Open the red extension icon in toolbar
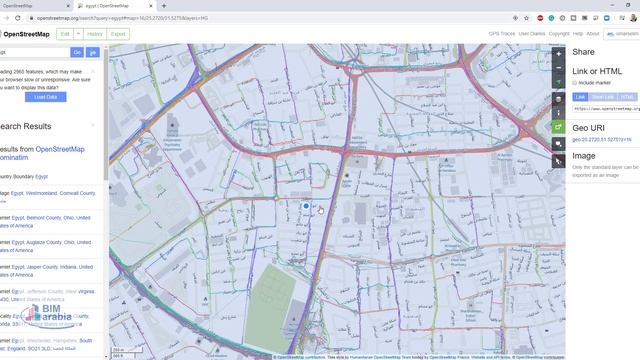 pyautogui.click(x=540, y=18)
